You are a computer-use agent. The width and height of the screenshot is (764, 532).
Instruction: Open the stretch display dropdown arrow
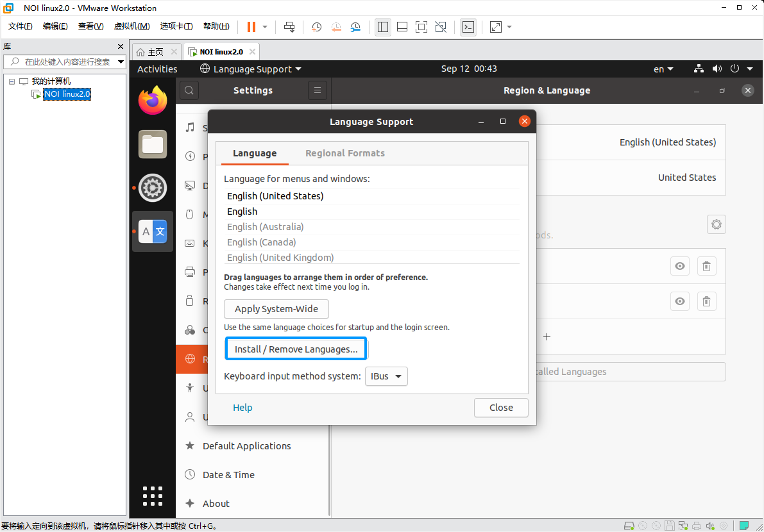[509, 27]
